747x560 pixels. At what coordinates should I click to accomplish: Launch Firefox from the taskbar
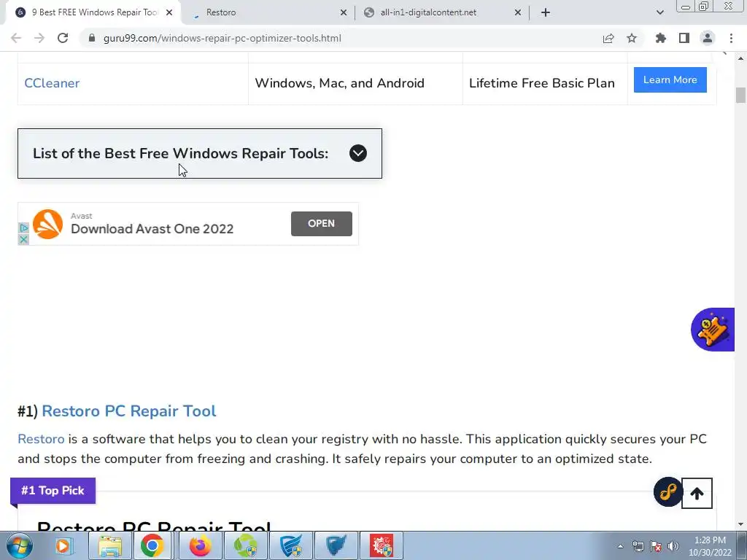[200, 545]
